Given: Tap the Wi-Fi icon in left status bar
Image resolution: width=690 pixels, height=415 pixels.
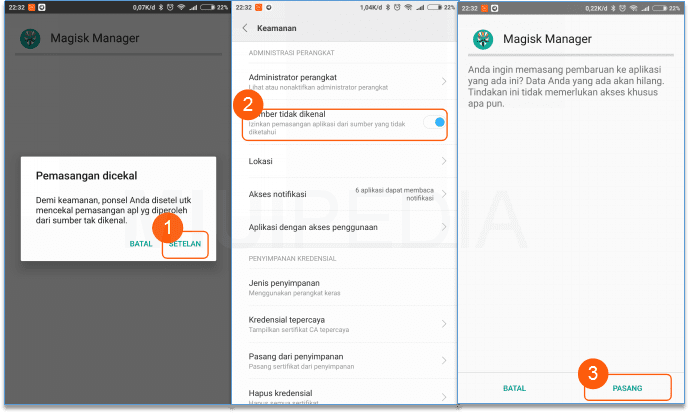Looking at the screenshot, I should coord(181,7).
